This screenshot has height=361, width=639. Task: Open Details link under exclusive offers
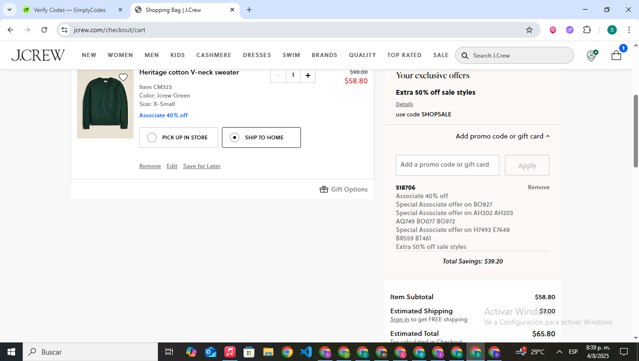404,104
